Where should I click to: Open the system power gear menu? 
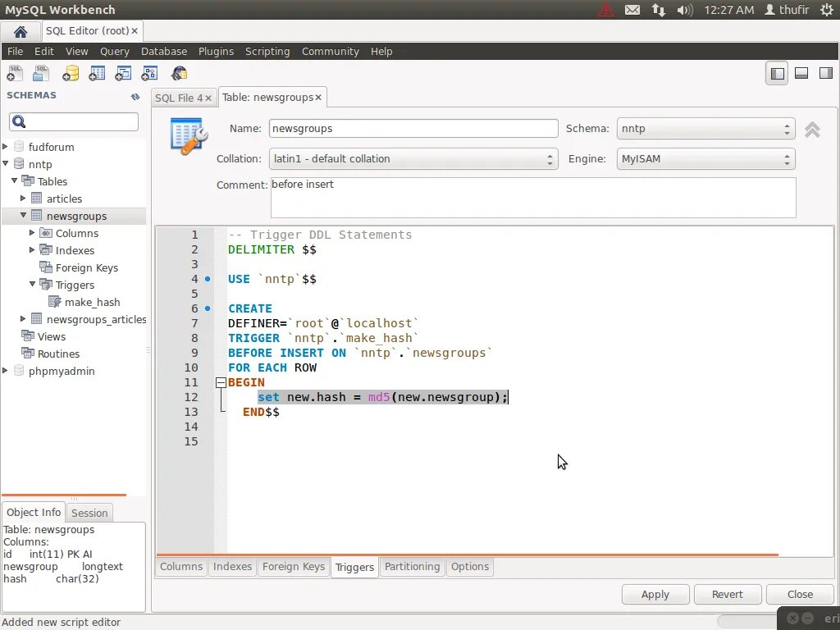coord(827,10)
